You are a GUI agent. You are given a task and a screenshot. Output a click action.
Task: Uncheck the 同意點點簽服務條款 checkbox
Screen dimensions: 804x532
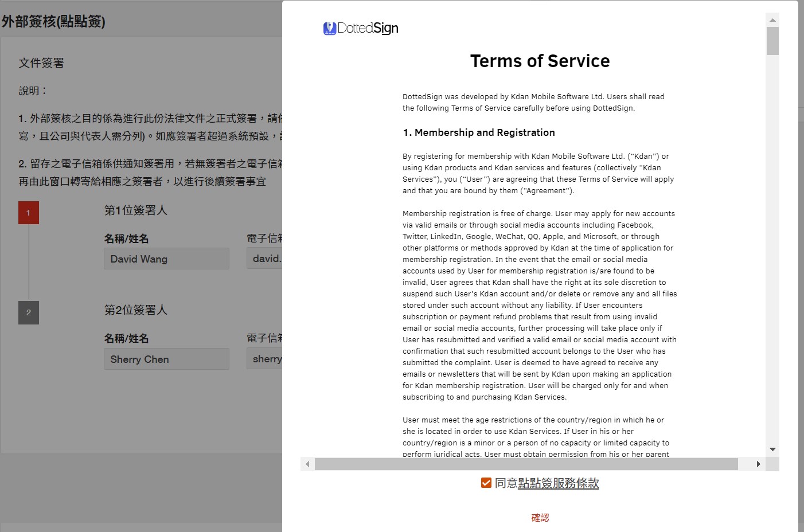(486, 483)
